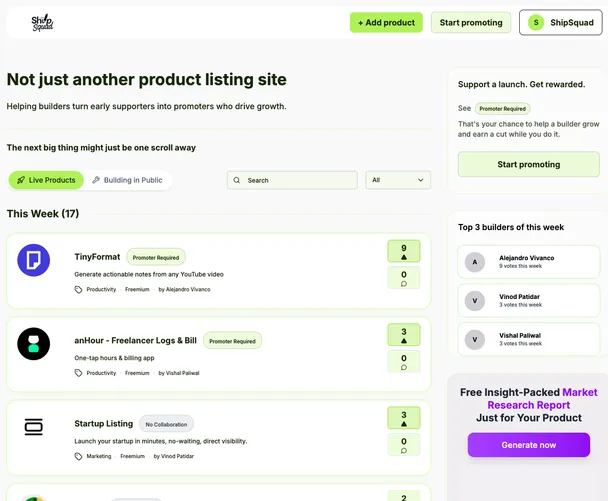
Task: Click the anHour product logo
Action: pos(34,344)
